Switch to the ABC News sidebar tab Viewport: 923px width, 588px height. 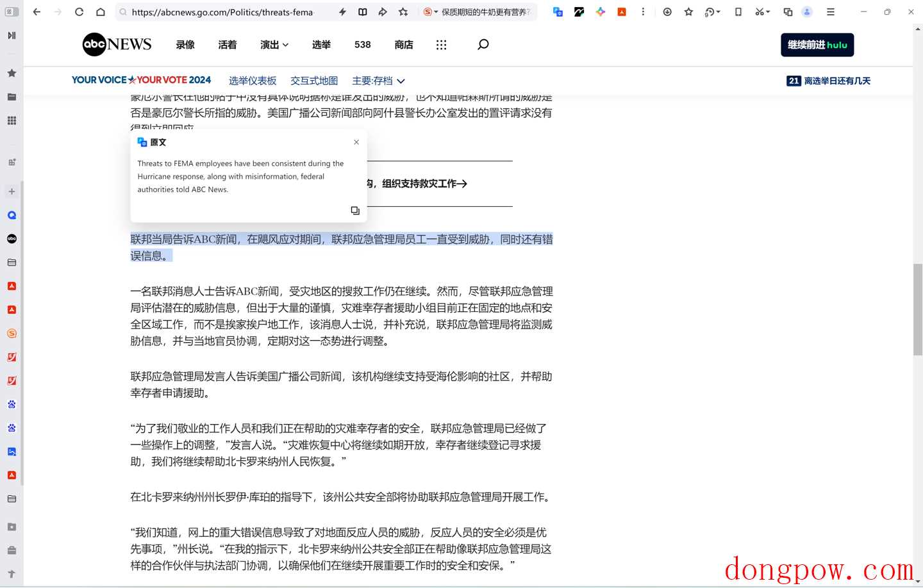coord(12,239)
